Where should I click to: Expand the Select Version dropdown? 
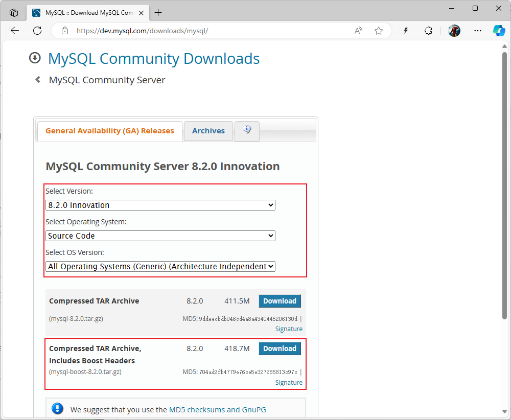(x=160, y=205)
